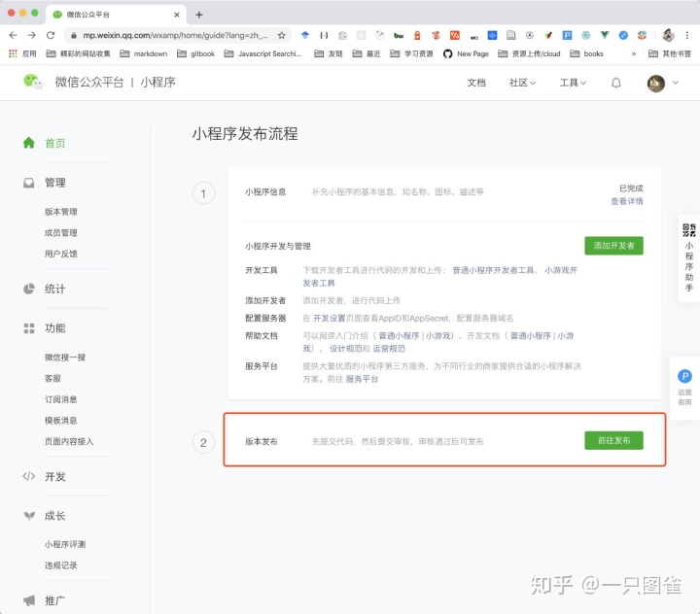Click the green 添加开发者 button
700x614 pixels.
pyautogui.click(x=613, y=246)
